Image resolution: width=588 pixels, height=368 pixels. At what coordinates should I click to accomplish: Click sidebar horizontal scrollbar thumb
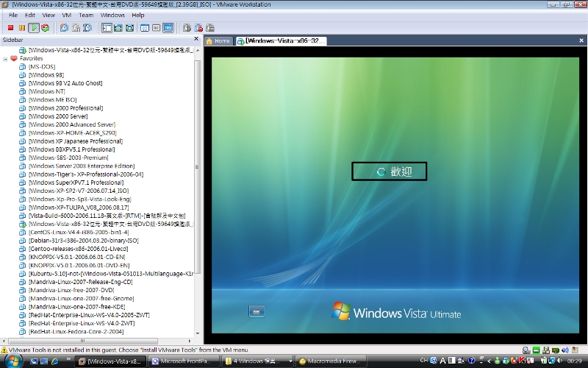click(x=82, y=341)
